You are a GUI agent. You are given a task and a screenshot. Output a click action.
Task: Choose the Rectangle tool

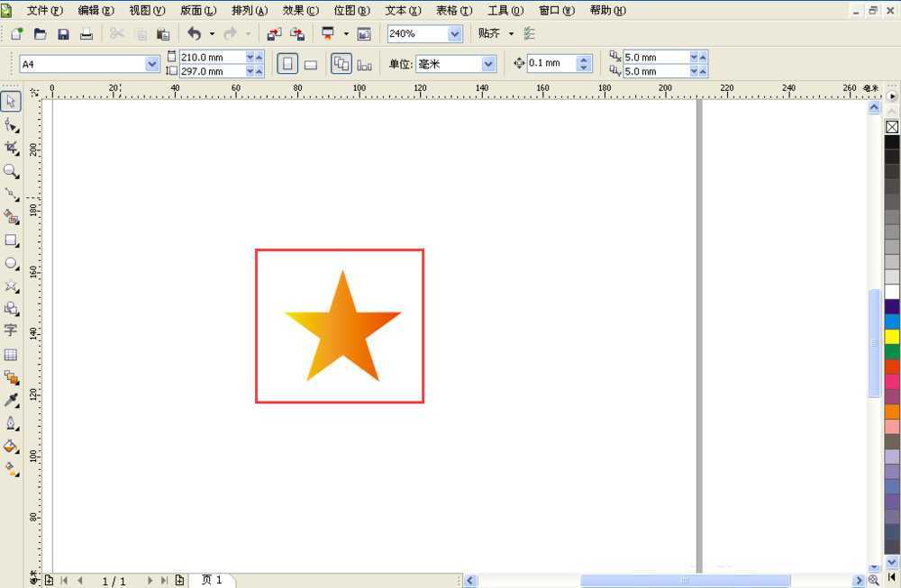pos(11,240)
